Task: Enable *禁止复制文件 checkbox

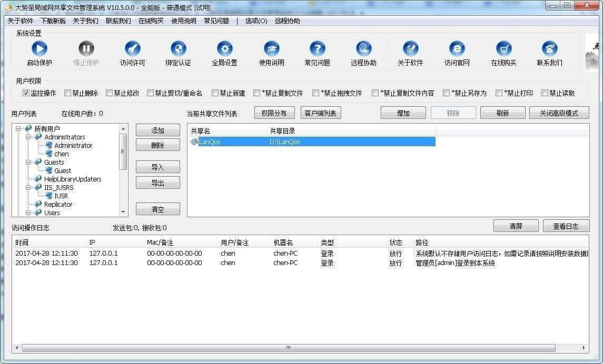Action: [256, 93]
